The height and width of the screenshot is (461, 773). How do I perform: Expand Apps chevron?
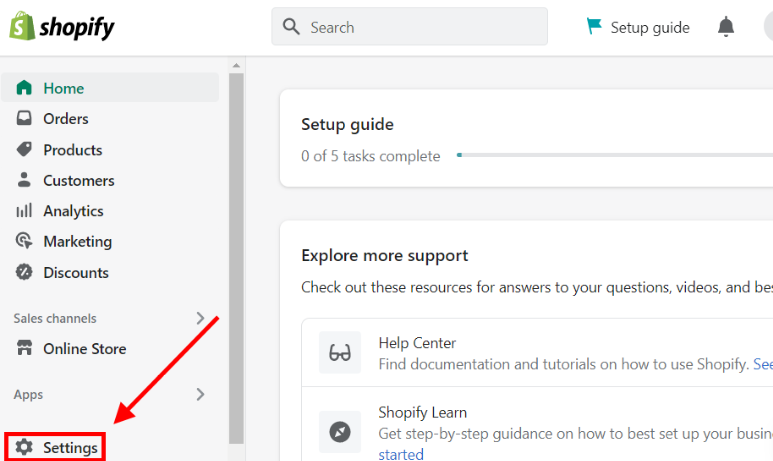pyautogui.click(x=200, y=394)
